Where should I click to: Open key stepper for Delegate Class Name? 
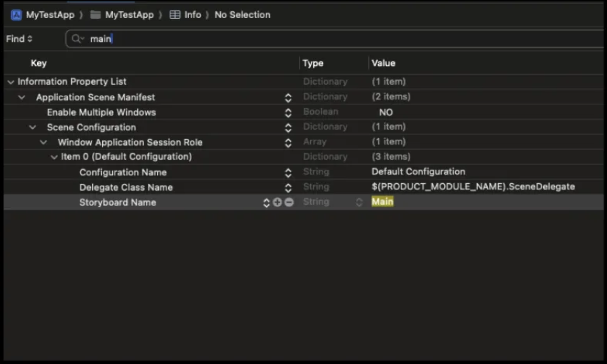coord(288,188)
